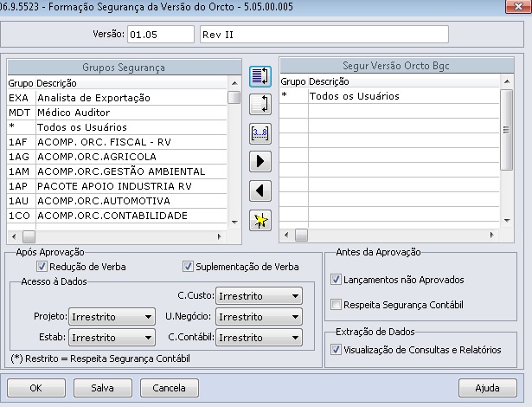Remove selected group with the left arrow button
The image size is (532, 407).
(260, 191)
